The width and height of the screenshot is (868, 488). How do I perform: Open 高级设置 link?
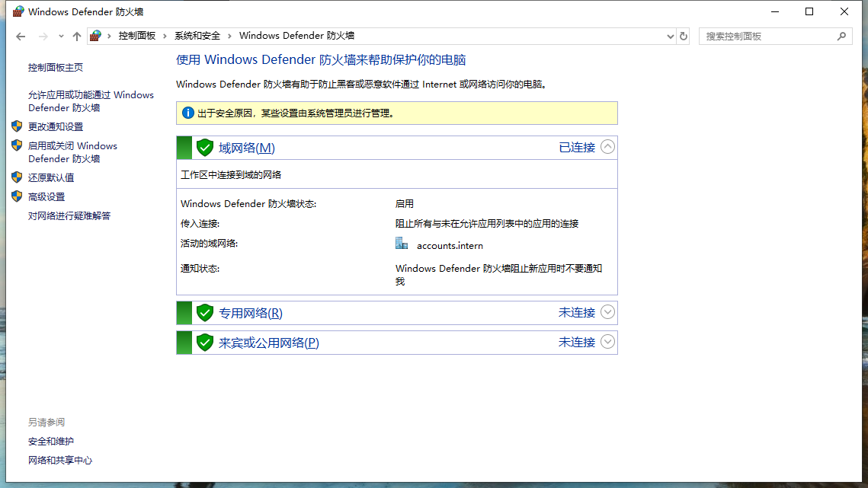(46, 197)
